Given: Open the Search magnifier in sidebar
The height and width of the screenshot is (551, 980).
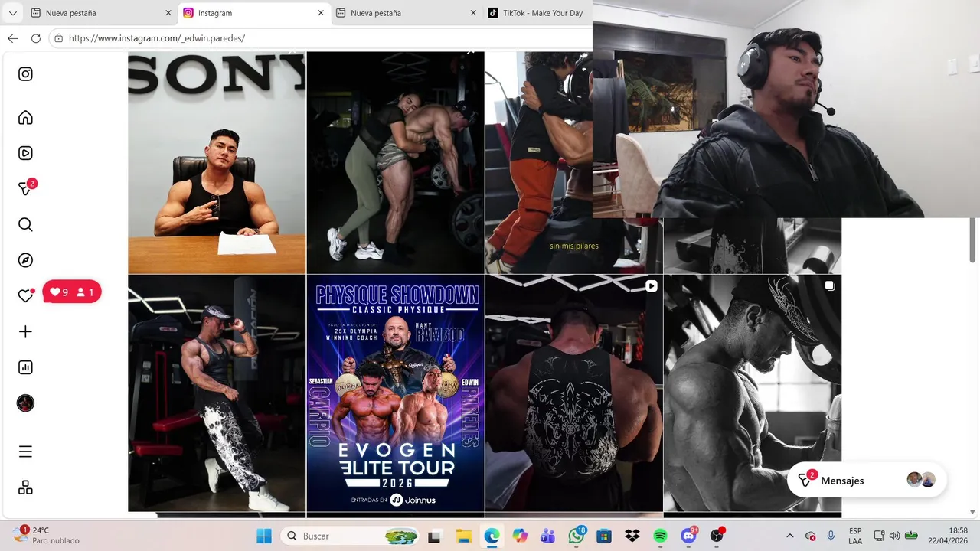Looking at the screenshot, I should click(x=25, y=224).
